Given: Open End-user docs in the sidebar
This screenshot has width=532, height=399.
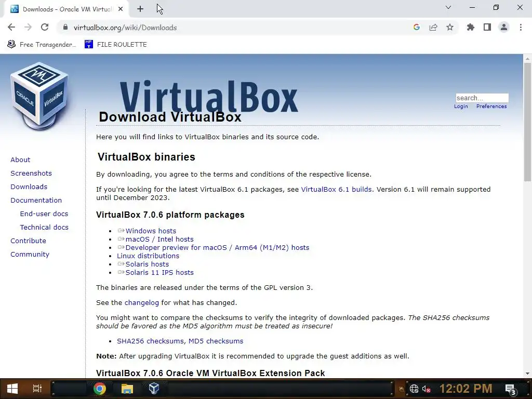Looking at the screenshot, I should [x=44, y=214].
